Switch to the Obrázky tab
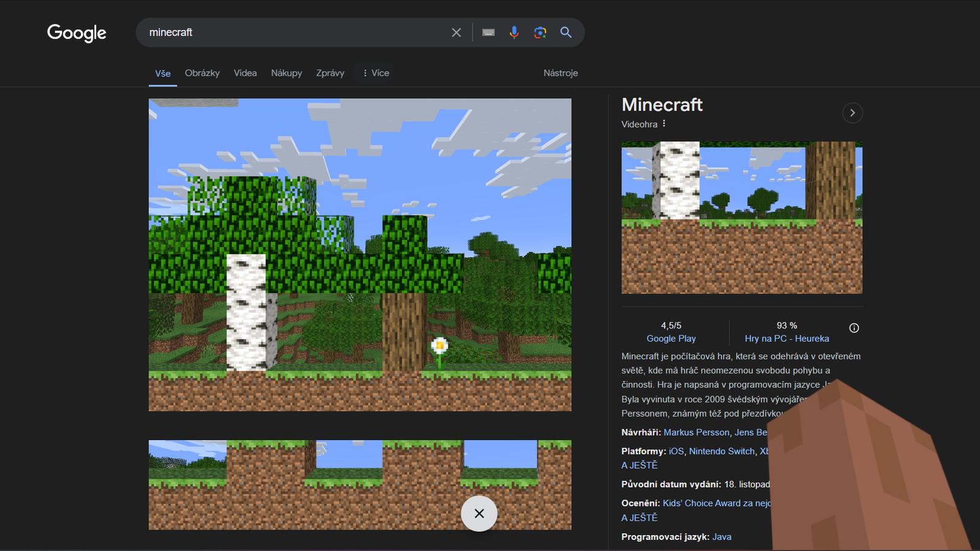Viewport: 980px width, 551px height. [x=202, y=73]
